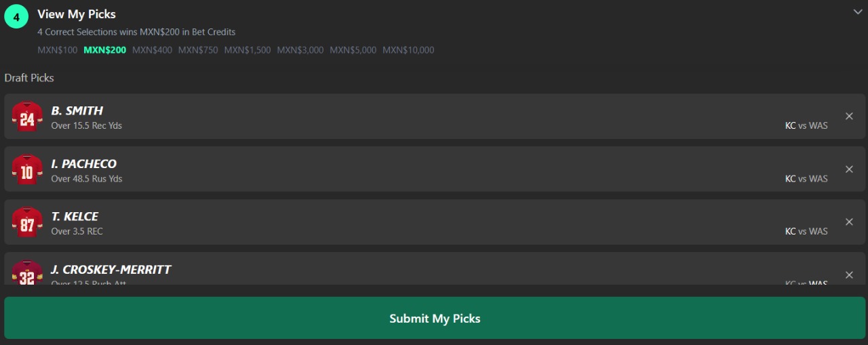
Task: Select the MXN$200 prize tier
Action: [x=105, y=50]
